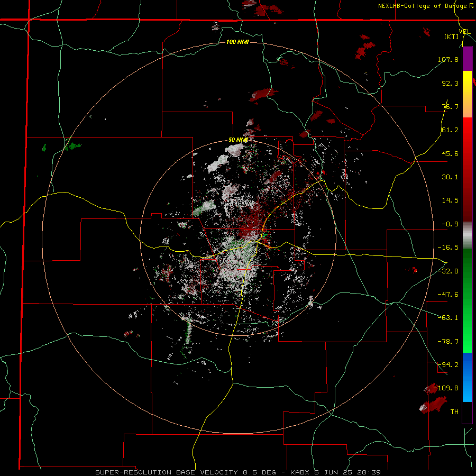
Task: Click the 107.8 legend value
Action: (x=448, y=59)
